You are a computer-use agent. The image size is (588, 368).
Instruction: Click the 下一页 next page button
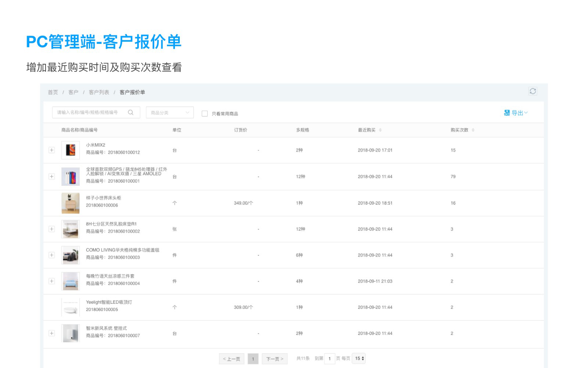click(275, 359)
